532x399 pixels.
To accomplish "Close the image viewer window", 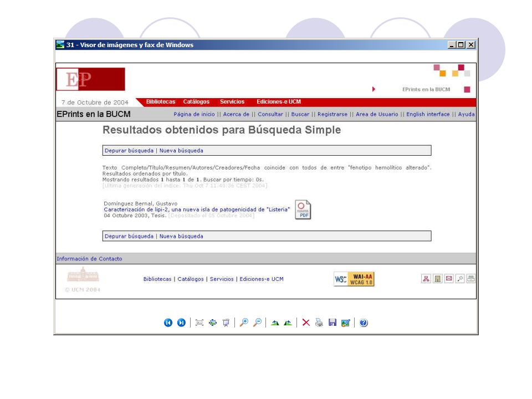I will (x=471, y=45).
